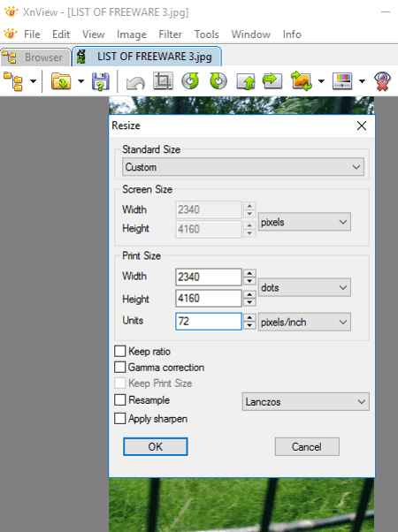Screen dimensions: 398x532
Task: Increase Print Size Width with up spinner
Action: coord(249,272)
